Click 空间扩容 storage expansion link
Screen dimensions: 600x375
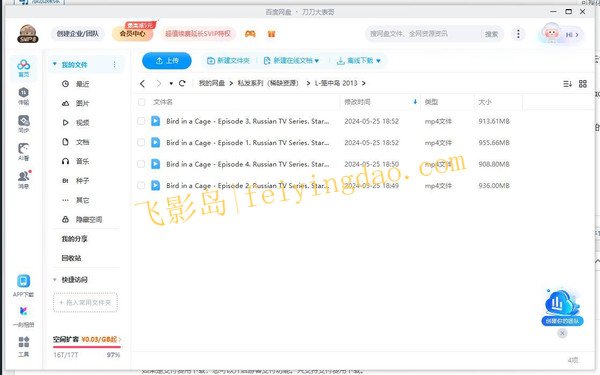coord(87,339)
